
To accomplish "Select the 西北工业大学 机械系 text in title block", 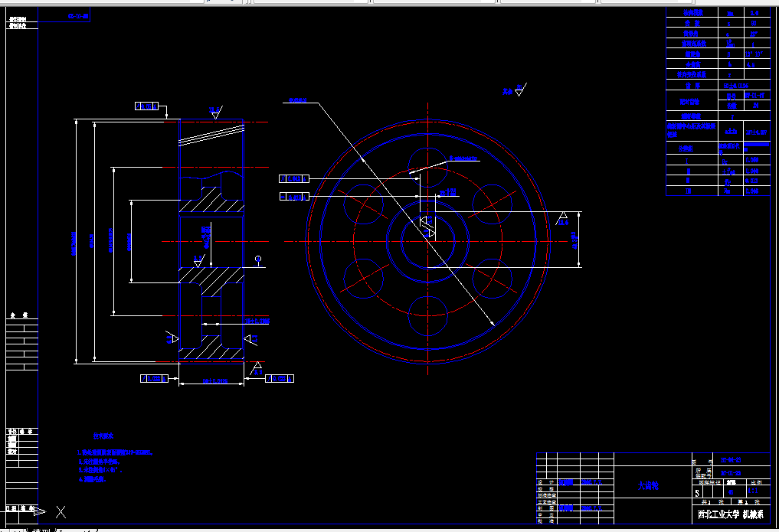I will 730,514.
